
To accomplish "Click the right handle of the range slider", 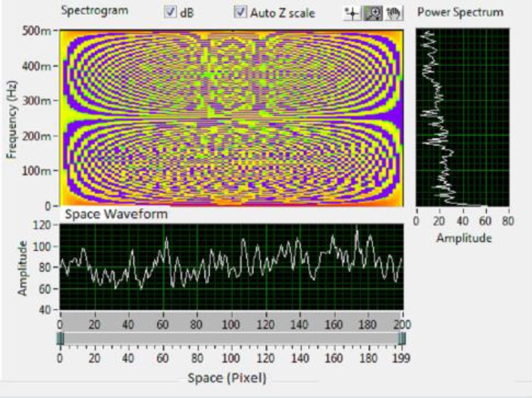I will tap(402, 338).
